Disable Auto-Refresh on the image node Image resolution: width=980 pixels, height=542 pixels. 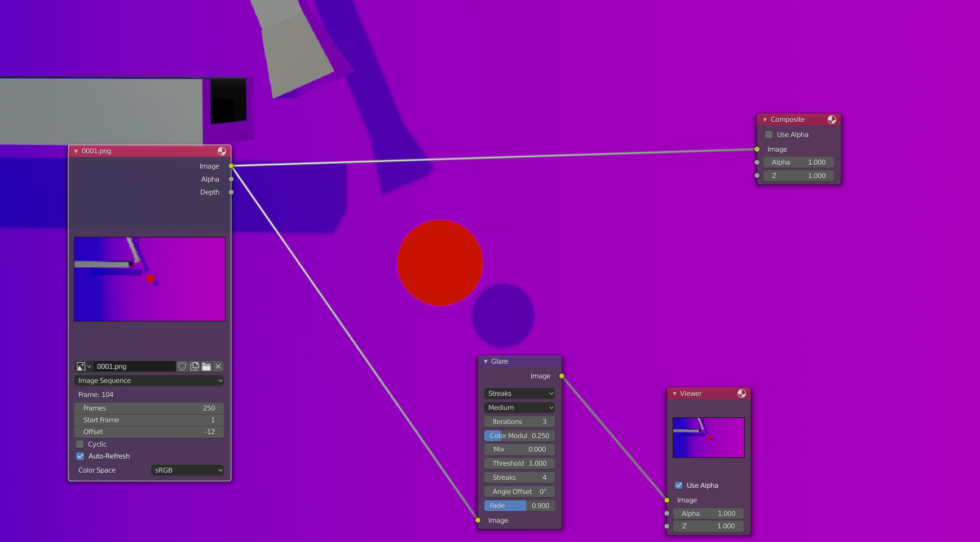(80, 456)
